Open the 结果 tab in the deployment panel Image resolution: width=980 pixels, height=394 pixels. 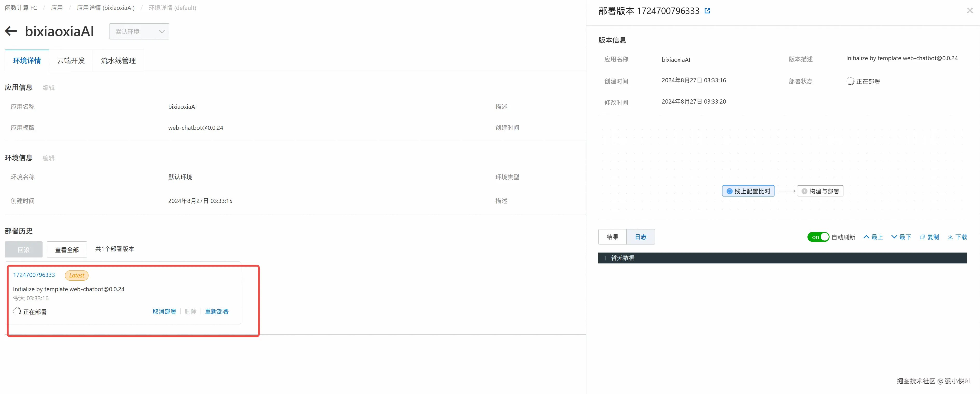pos(612,237)
